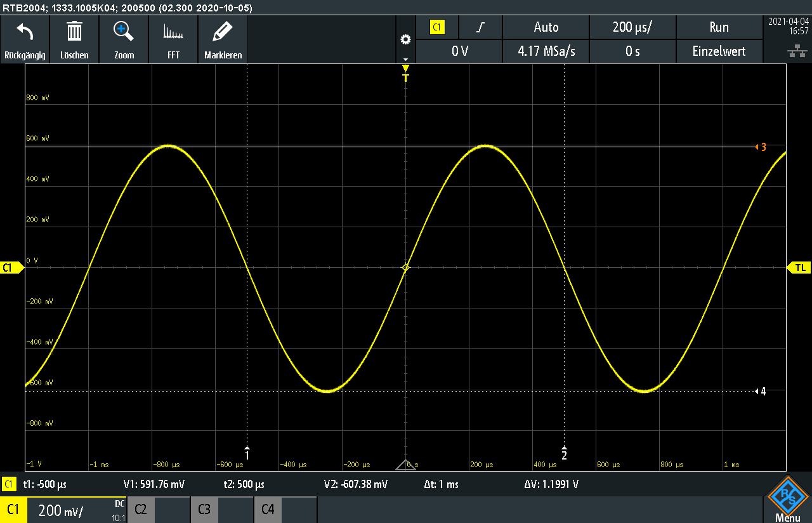Select the V1: 591.76 mV readout

point(154,484)
